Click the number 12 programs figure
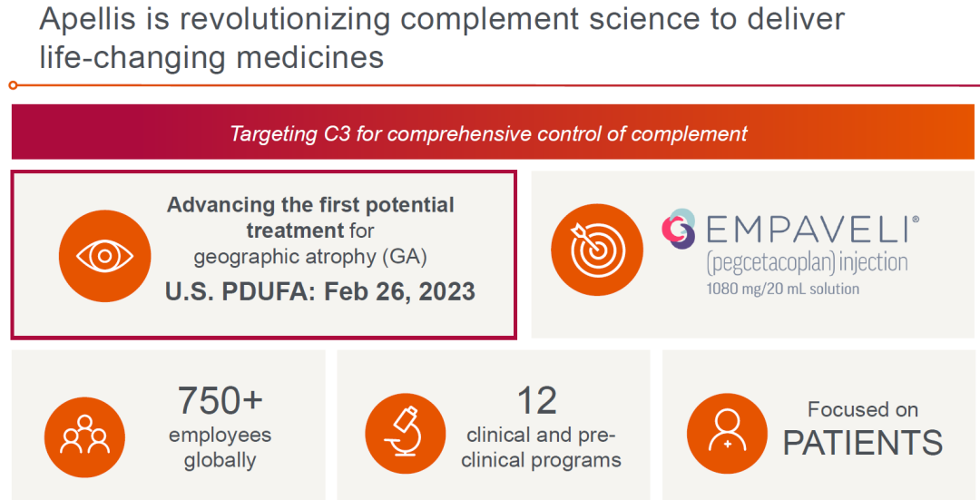Screen dimensions: 980x500 tap(537, 400)
